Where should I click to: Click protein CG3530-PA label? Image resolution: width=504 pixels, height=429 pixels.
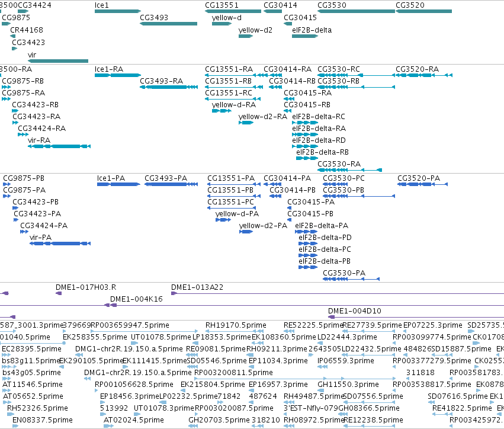click(x=344, y=273)
